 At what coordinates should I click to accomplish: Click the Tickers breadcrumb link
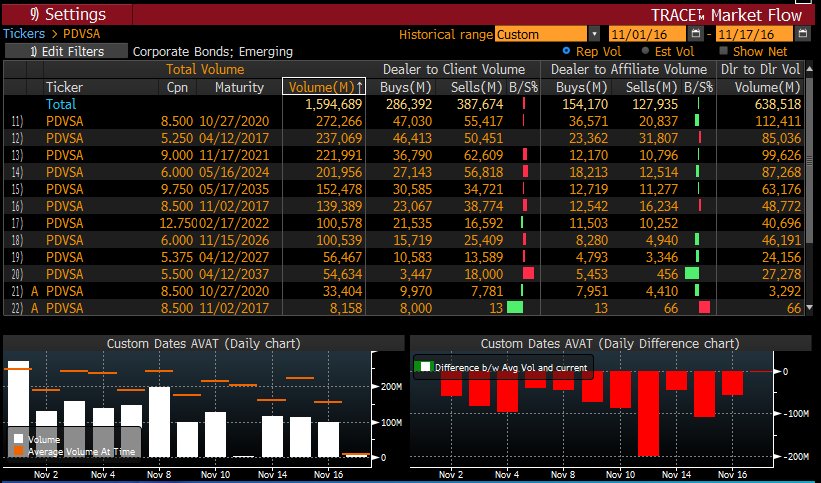click(x=24, y=34)
